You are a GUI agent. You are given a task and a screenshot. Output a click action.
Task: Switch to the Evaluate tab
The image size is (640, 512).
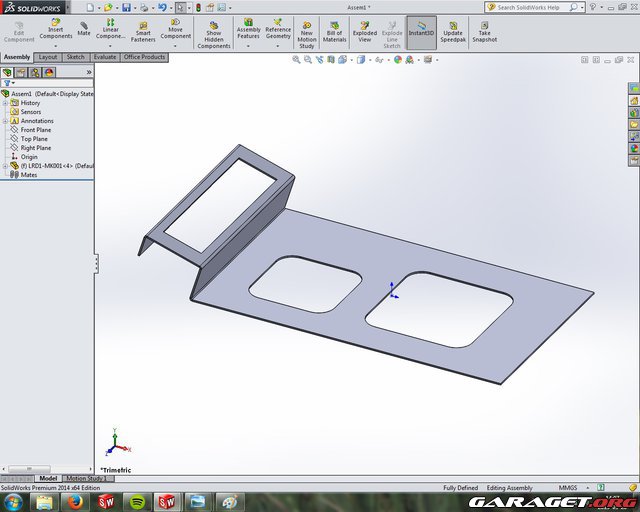pos(105,57)
